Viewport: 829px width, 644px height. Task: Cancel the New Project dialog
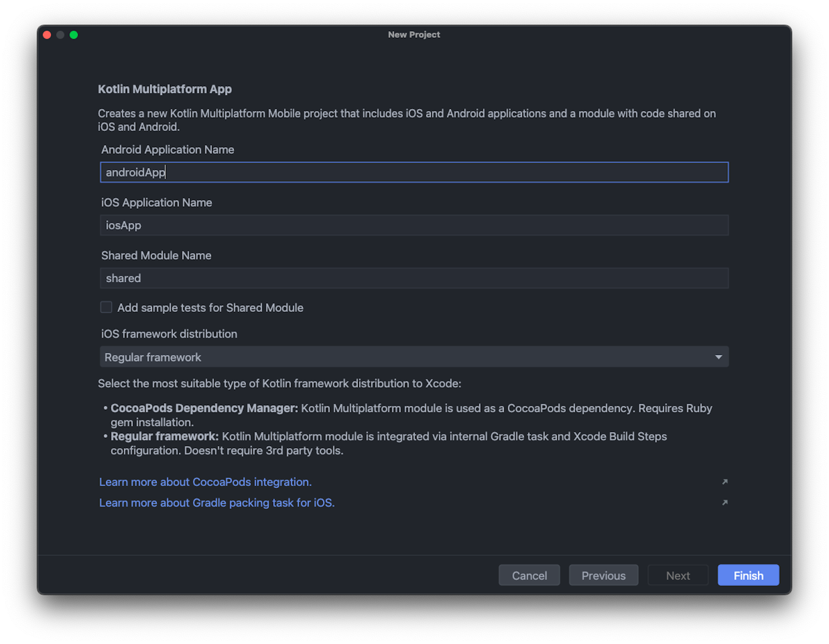pyautogui.click(x=529, y=575)
